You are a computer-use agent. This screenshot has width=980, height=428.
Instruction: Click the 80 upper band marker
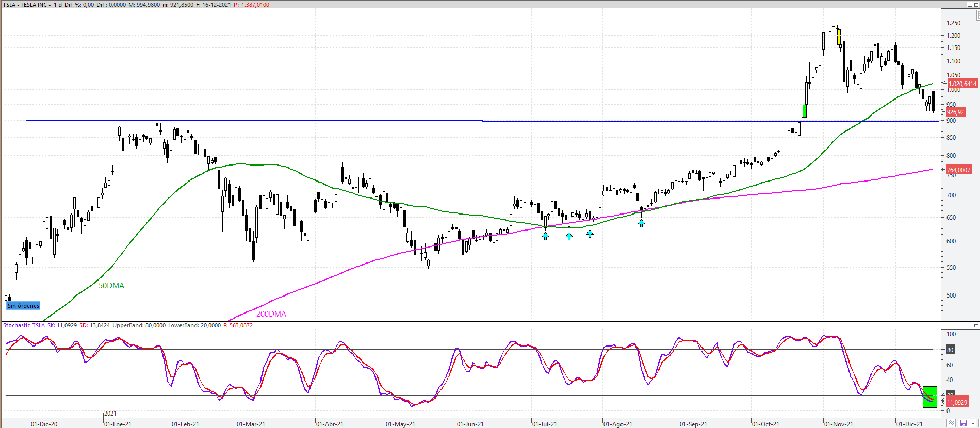coord(950,350)
